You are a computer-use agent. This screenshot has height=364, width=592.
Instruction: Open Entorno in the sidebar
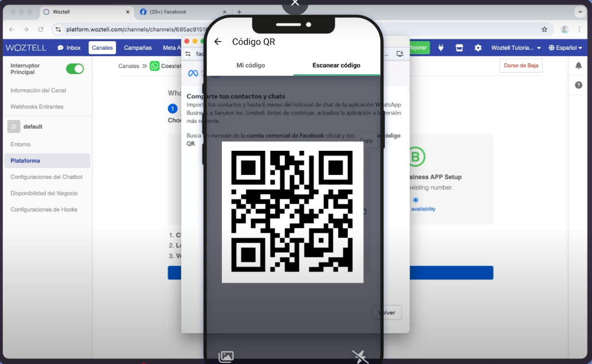click(21, 145)
